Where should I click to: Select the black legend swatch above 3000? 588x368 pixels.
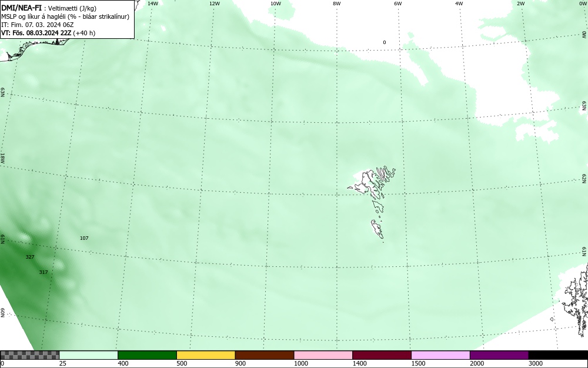point(558,355)
